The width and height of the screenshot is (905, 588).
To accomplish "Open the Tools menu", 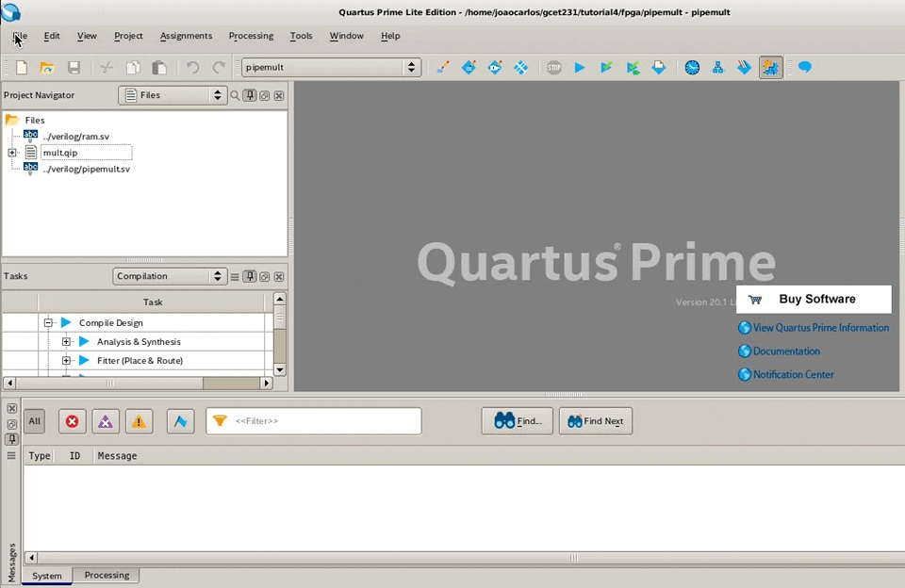I will tap(302, 36).
